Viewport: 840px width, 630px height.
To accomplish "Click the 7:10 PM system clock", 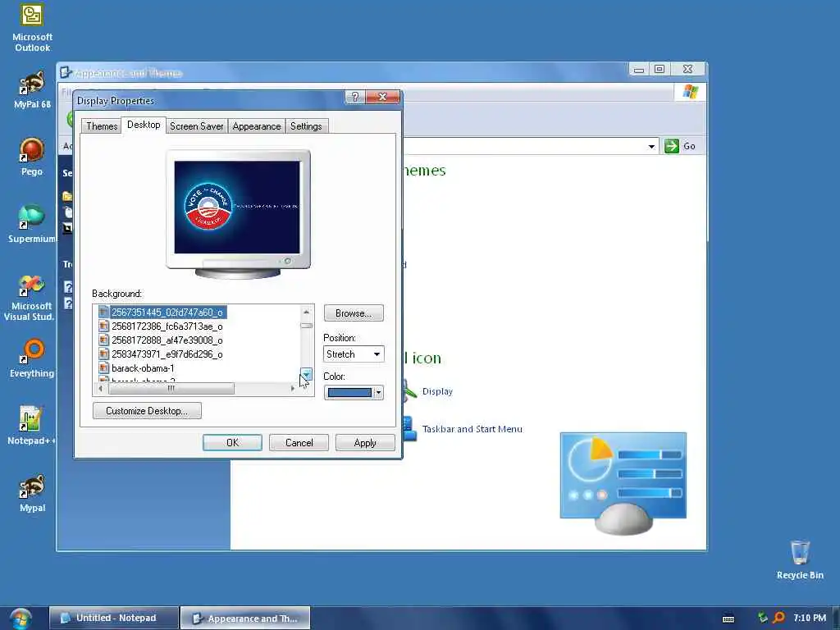I will pos(810,618).
